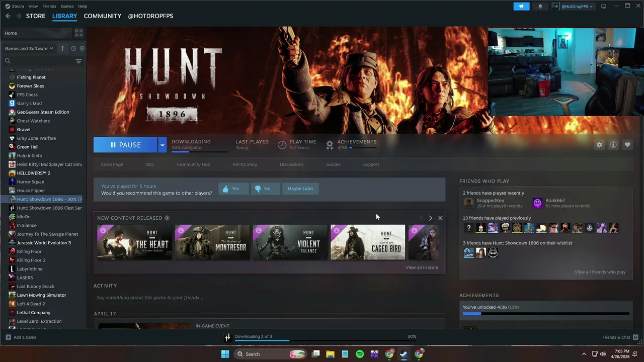Viewport: 644px width, 362px height.
Task: Filter library by recent activity clock icon
Action: tap(73, 48)
